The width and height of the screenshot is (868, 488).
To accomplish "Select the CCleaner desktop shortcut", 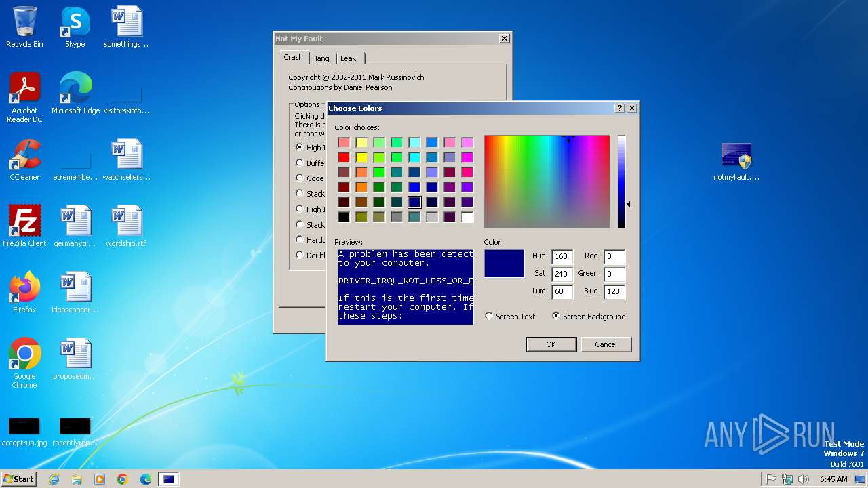I will (x=24, y=159).
